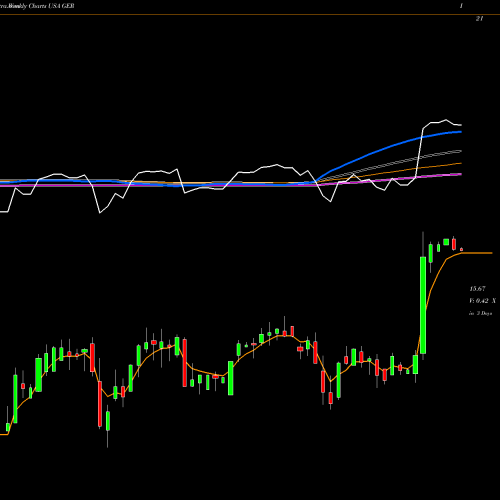Click the long red candle at the chart's lowest dip
This screenshot has width=500, height=500.
[x=100, y=404]
